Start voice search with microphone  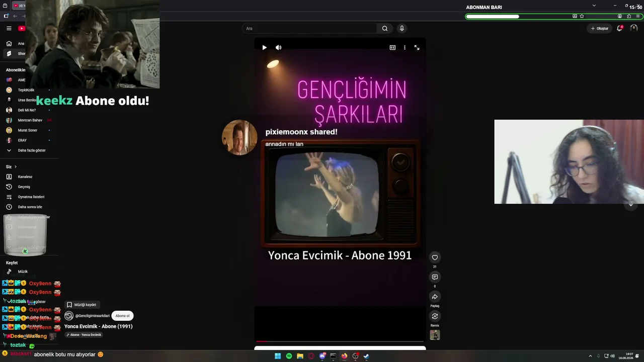pyautogui.click(x=401, y=29)
